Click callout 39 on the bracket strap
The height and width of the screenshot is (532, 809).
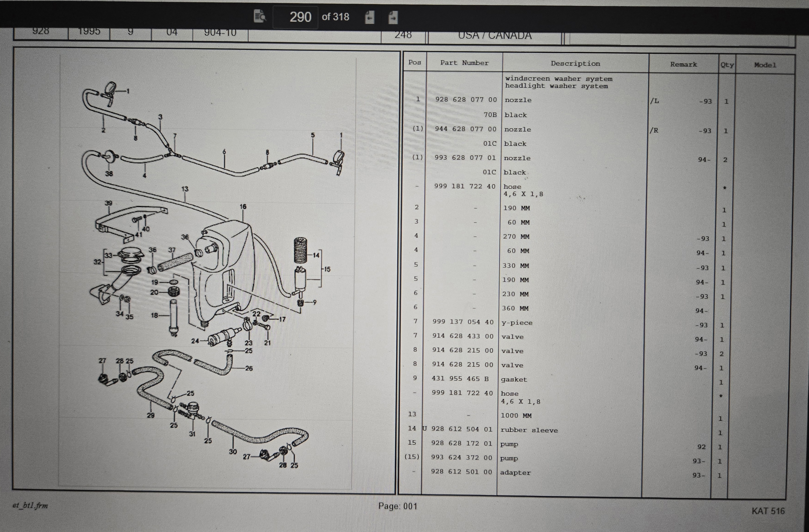click(x=108, y=203)
